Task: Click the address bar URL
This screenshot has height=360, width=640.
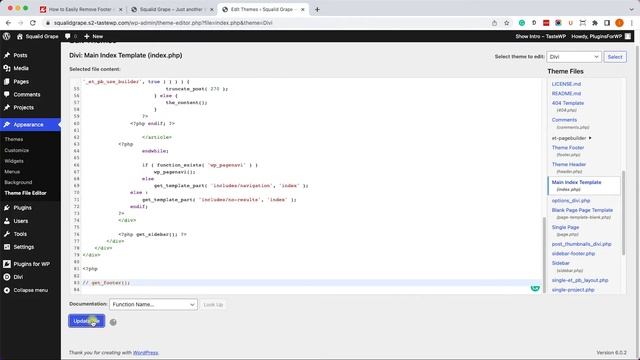Action: pos(163,23)
